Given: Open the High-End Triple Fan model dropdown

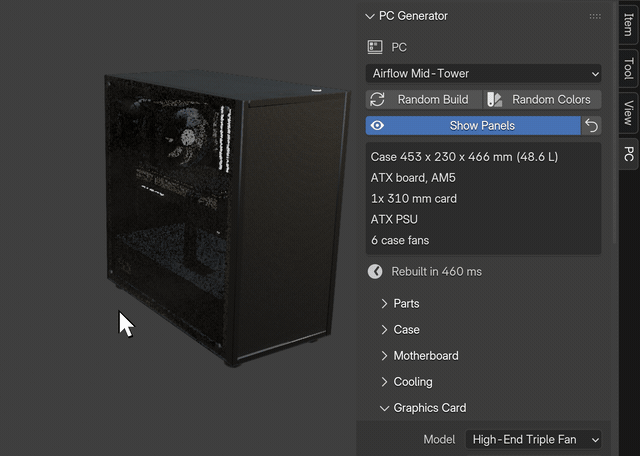Looking at the screenshot, I should click(533, 440).
